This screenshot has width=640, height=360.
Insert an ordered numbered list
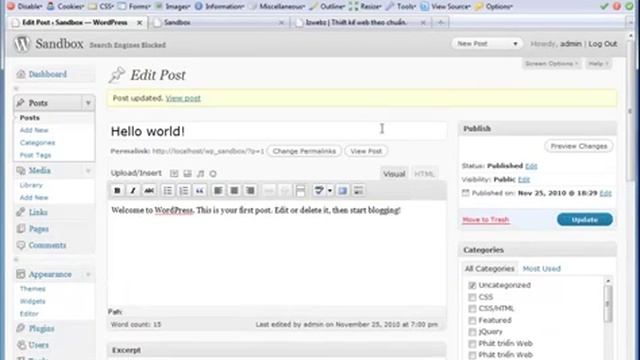click(x=184, y=191)
